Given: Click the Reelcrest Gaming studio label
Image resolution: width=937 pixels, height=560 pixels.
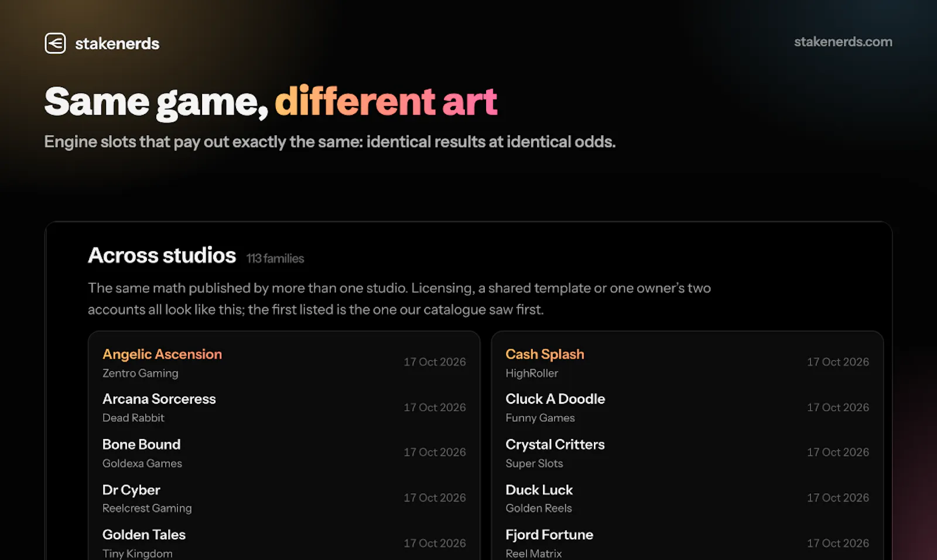Looking at the screenshot, I should pyautogui.click(x=147, y=509).
